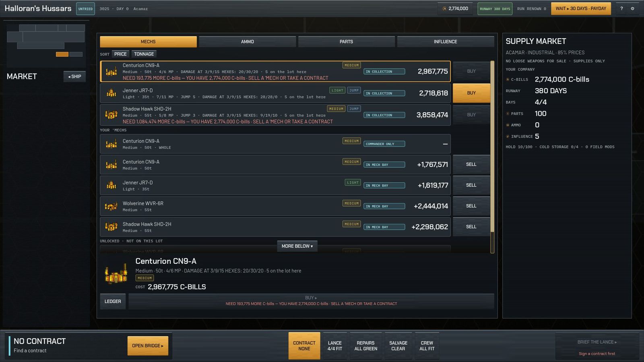644x362 pixels.
Task: Select the Mechs tab
Action: pos(148,41)
